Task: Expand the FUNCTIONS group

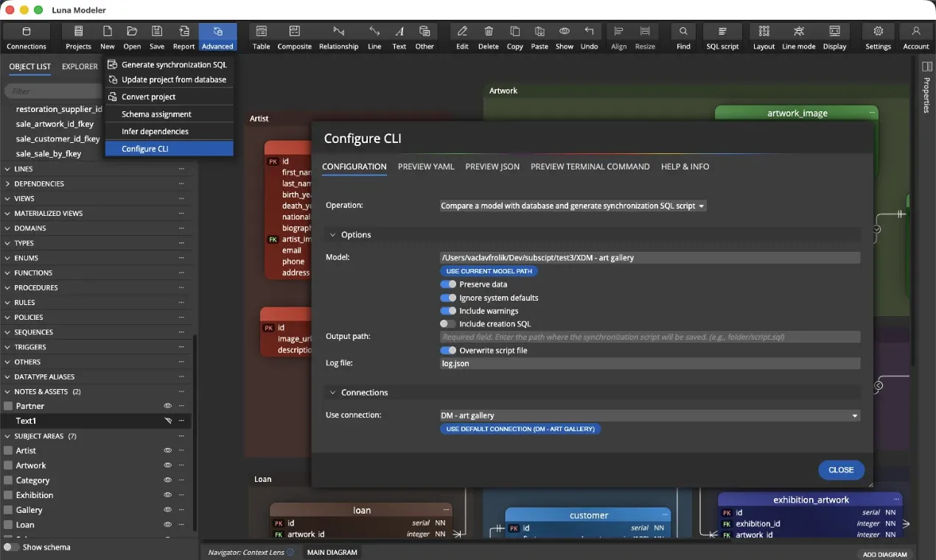Action: [x=7, y=273]
